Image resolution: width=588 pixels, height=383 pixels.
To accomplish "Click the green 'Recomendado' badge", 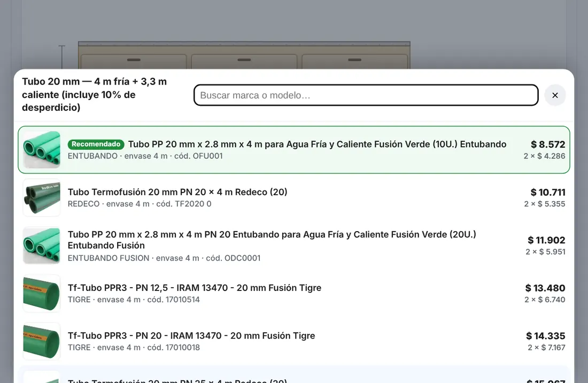I will click(x=96, y=144).
